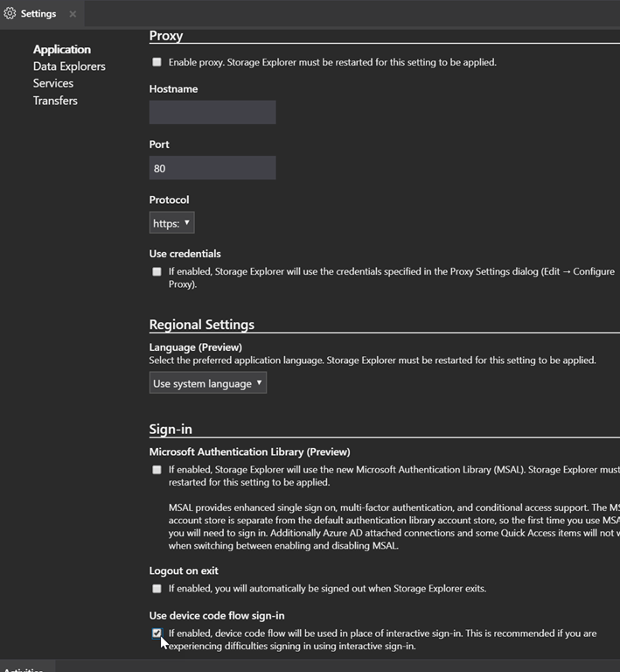The width and height of the screenshot is (620, 672).
Task: Expand the Protocol https dropdown
Action: (x=171, y=223)
